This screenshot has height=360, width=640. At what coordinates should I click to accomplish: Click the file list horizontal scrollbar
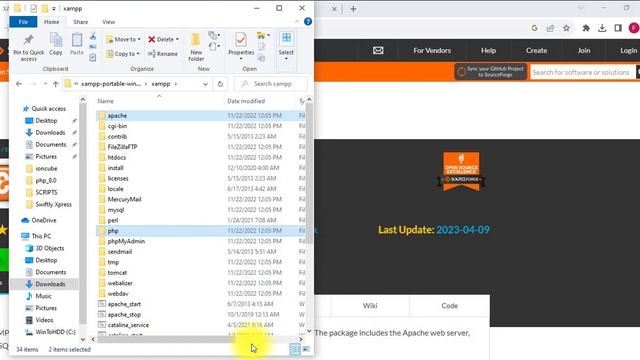click(166, 339)
